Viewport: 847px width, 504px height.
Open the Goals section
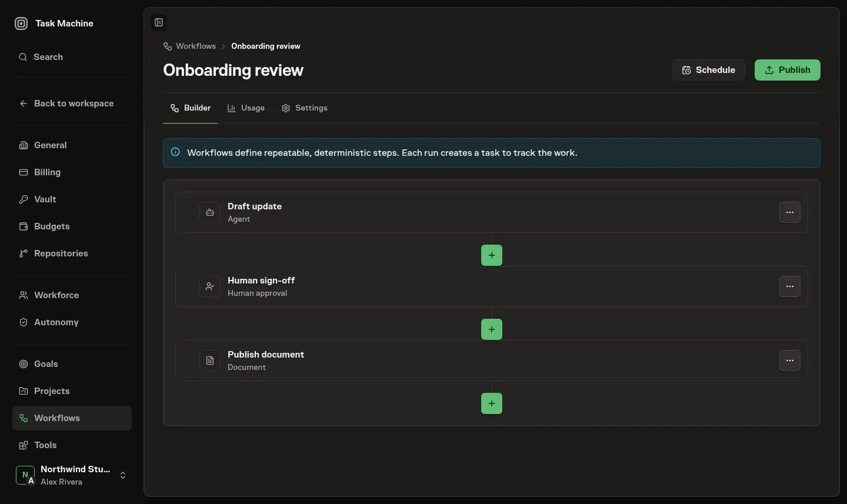click(72, 364)
